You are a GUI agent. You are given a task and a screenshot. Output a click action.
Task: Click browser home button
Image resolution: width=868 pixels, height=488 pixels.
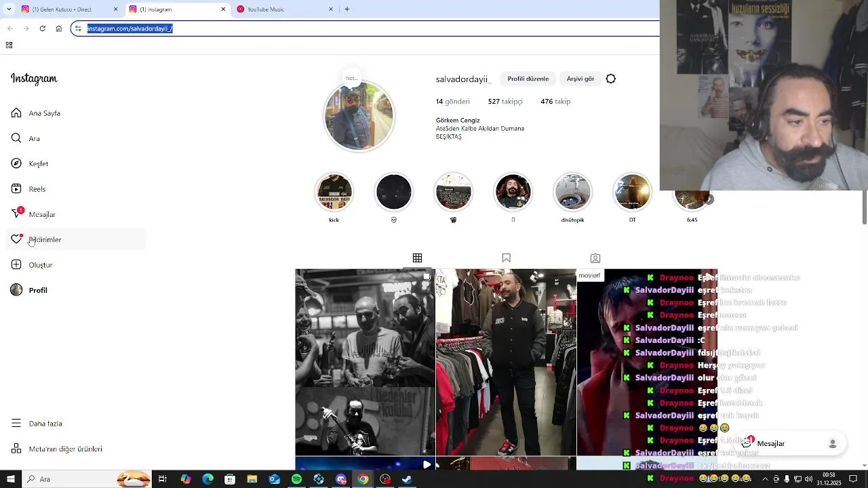point(59,28)
